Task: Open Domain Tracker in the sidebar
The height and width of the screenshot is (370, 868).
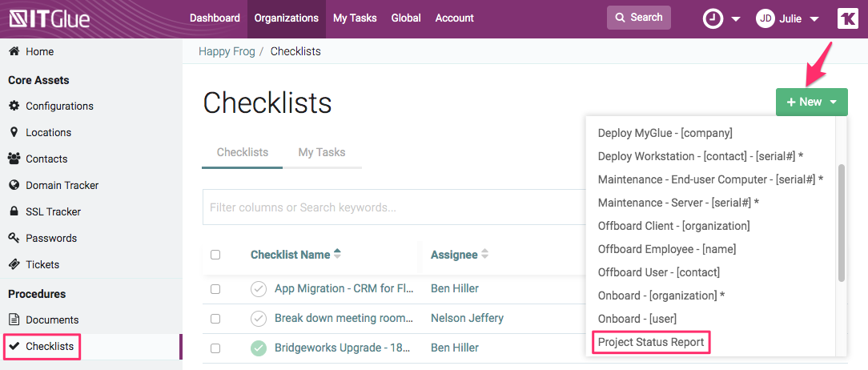Action: click(x=62, y=185)
